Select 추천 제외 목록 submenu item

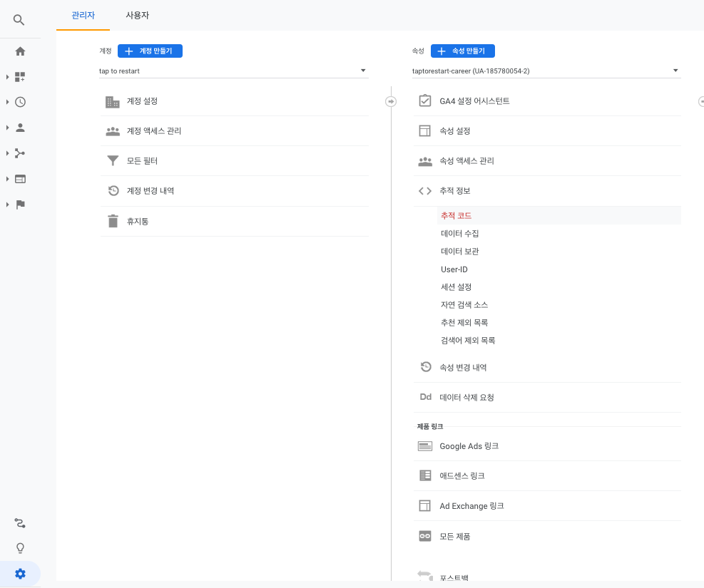[464, 323]
